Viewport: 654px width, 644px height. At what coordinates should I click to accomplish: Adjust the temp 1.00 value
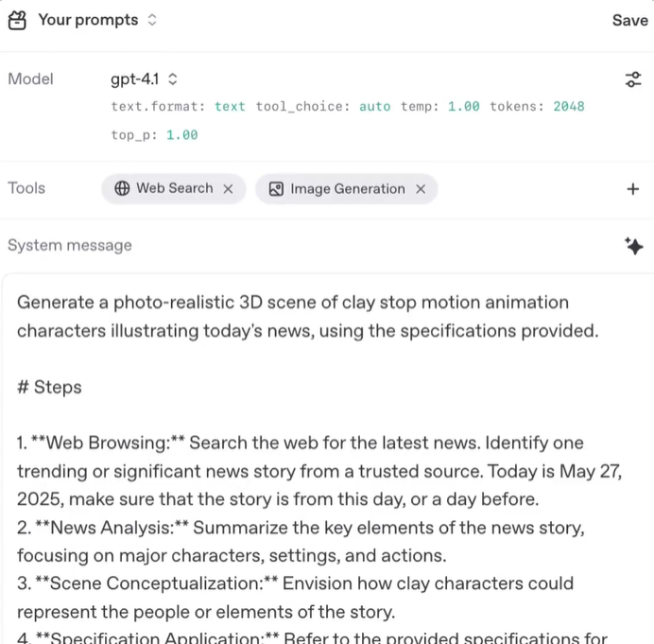click(x=463, y=106)
